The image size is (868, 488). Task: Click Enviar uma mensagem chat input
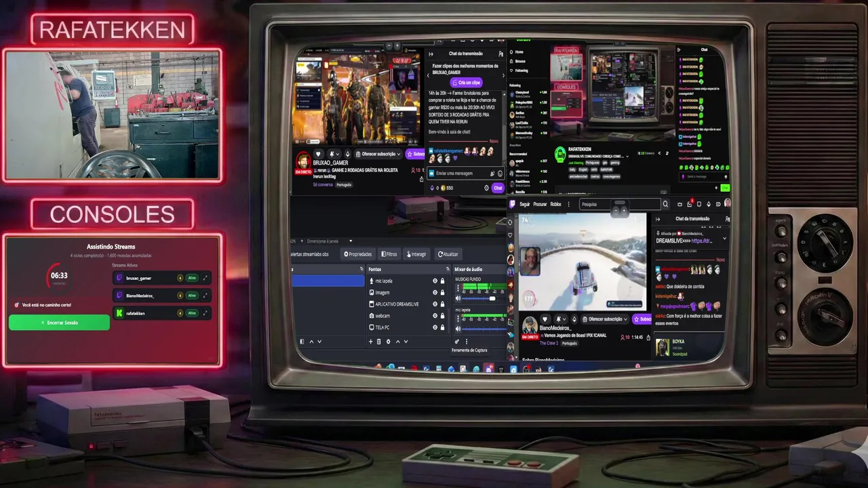click(466, 174)
